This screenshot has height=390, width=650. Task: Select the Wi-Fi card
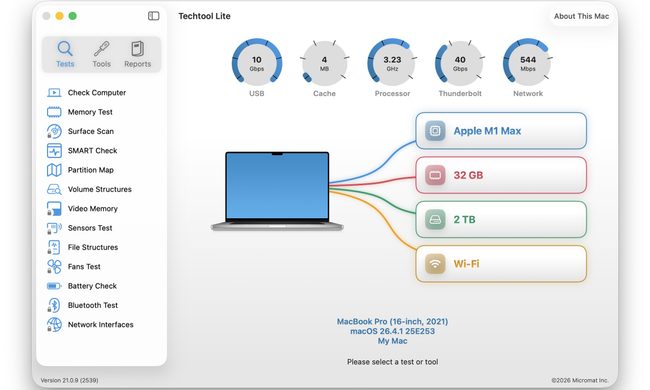(501, 264)
